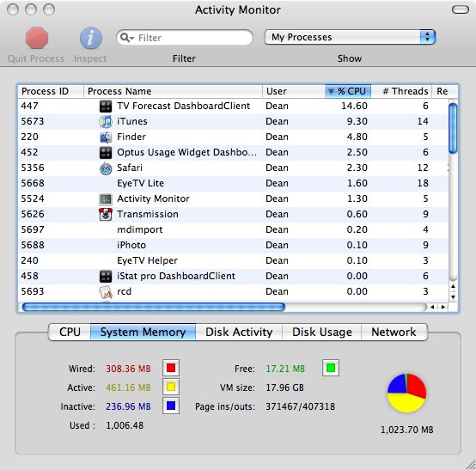Open the Disk Activity tab
Screen dimensions: 476x470
coord(239,333)
